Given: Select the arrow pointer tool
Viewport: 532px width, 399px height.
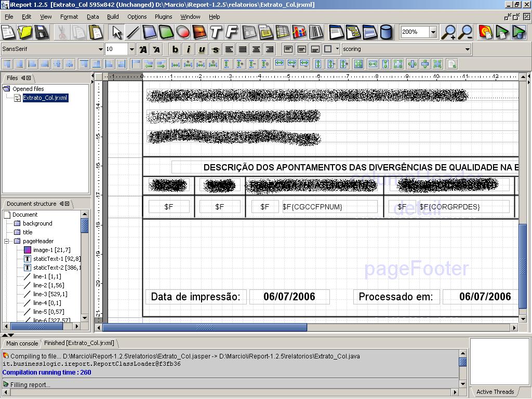Looking at the screenshot, I should [x=117, y=32].
